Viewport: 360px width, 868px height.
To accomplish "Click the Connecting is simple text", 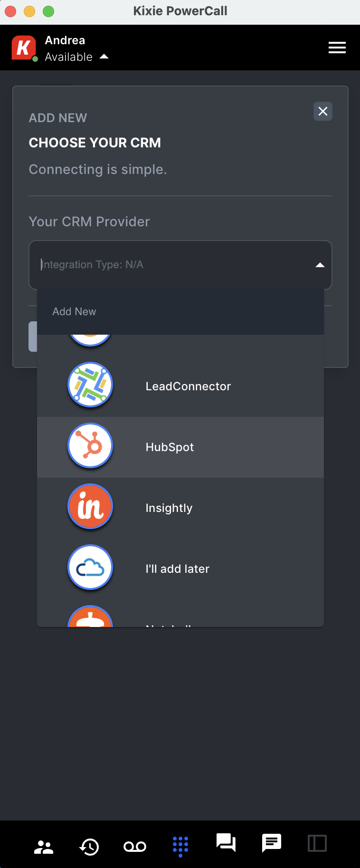I will pos(98,169).
